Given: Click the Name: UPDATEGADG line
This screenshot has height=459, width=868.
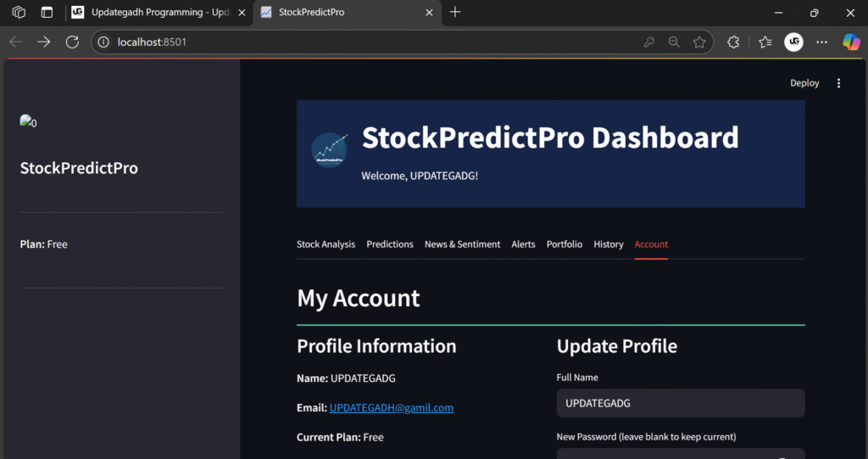Looking at the screenshot, I should pyautogui.click(x=346, y=378).
